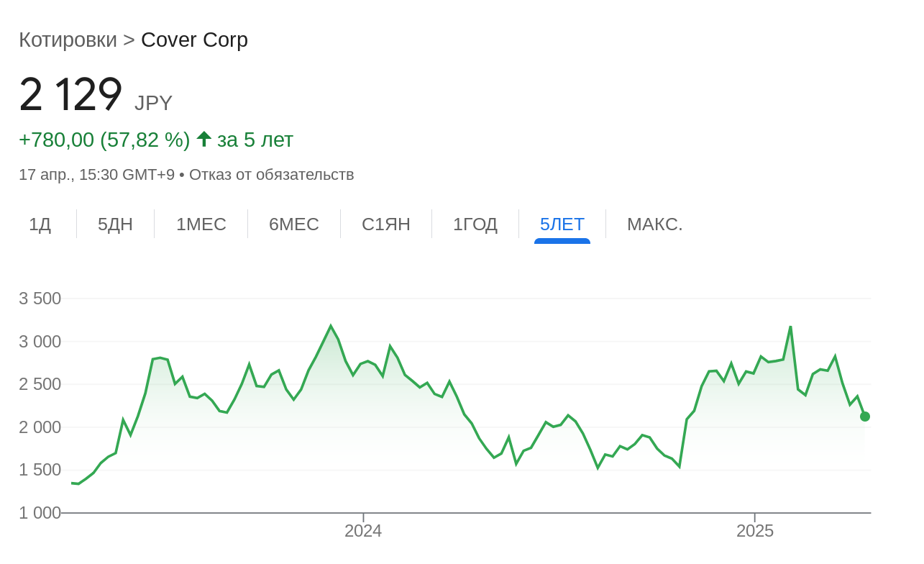
Task: Click the Cover Corp title text
Action: point(194,40)
